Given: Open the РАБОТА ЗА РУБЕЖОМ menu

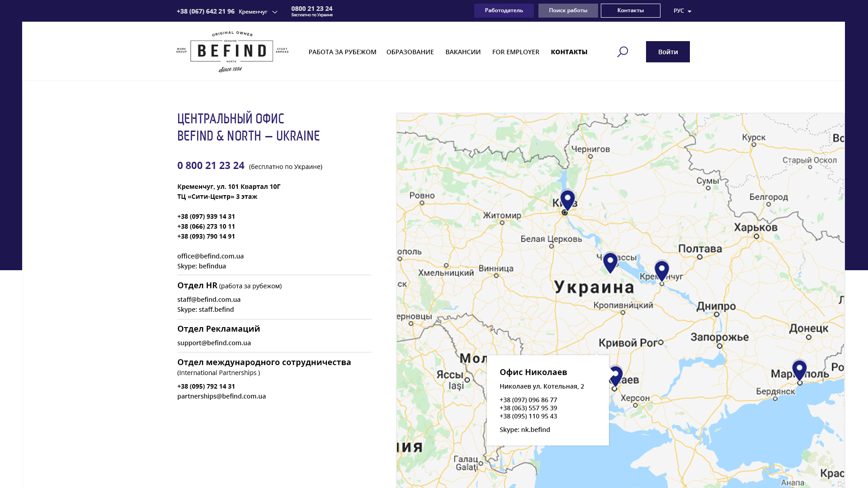Looking at the screenshot, I should coord(342,52).
